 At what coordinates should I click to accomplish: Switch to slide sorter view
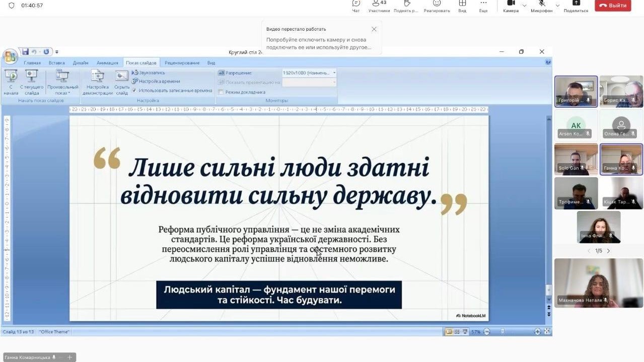tap(457, 332)
